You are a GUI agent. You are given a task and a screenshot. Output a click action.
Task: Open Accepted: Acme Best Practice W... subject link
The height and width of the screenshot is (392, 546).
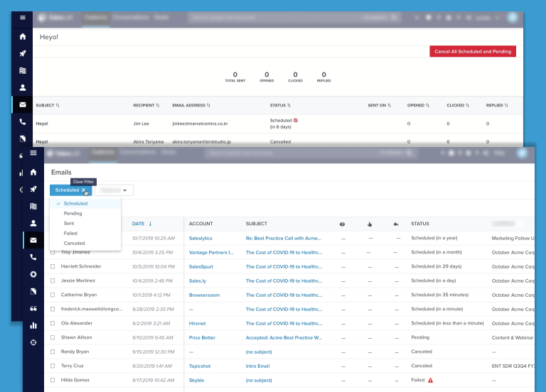coord(284,338)
